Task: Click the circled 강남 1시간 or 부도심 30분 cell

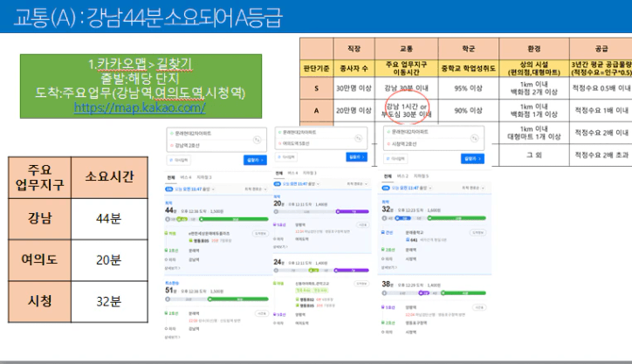Action: tap(406, 111)
